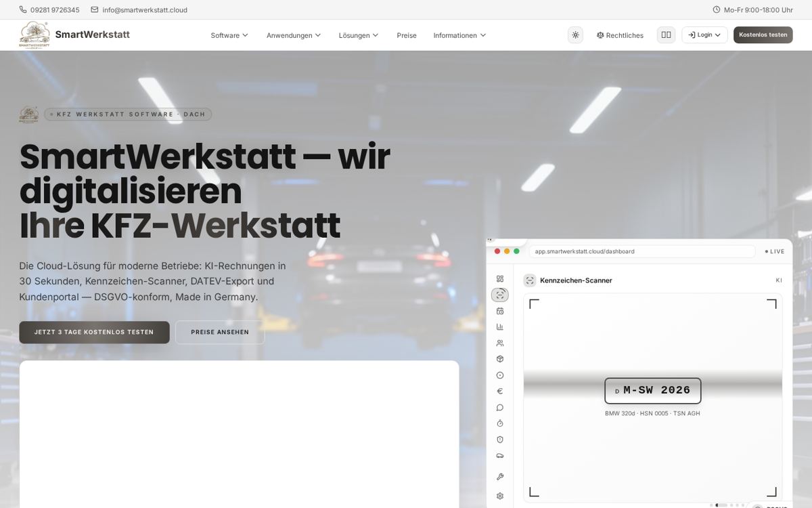Select the highlighted scanner icon in mockup sidebar
The height and width of the screenshot is (508, 812).
pyautogui.click(x=500, y=295)
